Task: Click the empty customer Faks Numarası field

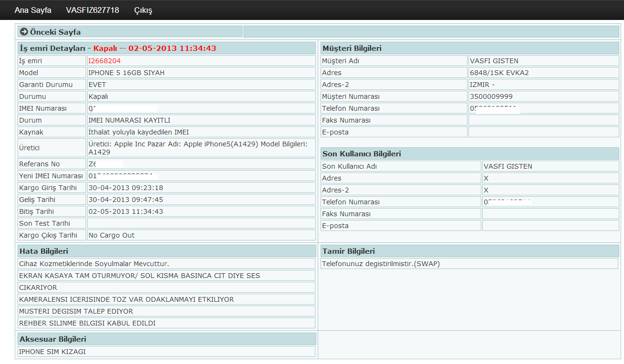Action: coord(544,120)
